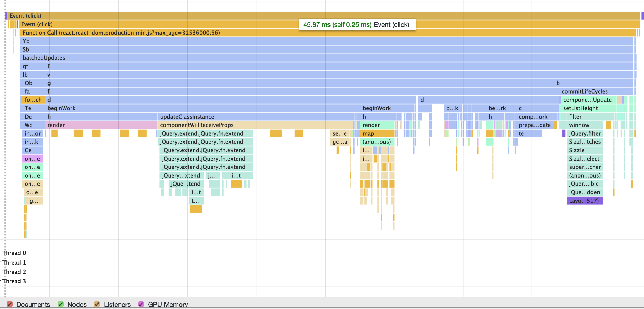Select the Ce call frame

(x=32, y=150)
